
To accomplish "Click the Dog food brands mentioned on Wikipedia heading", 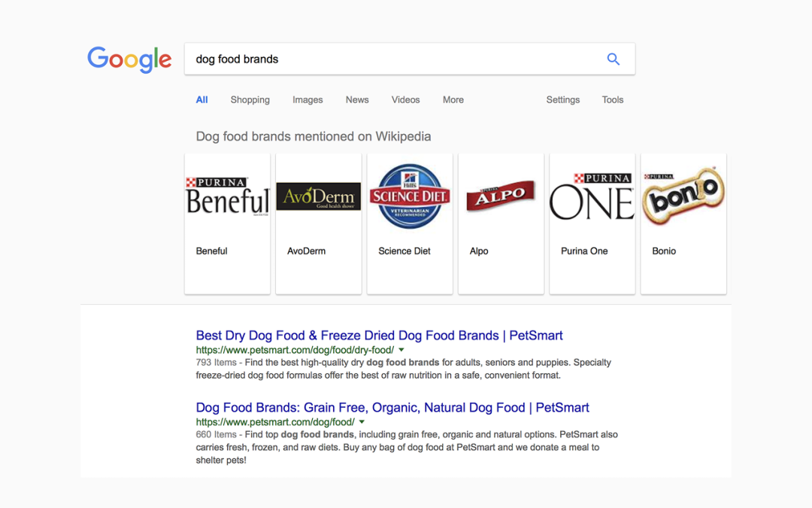I will pos(314,136).
